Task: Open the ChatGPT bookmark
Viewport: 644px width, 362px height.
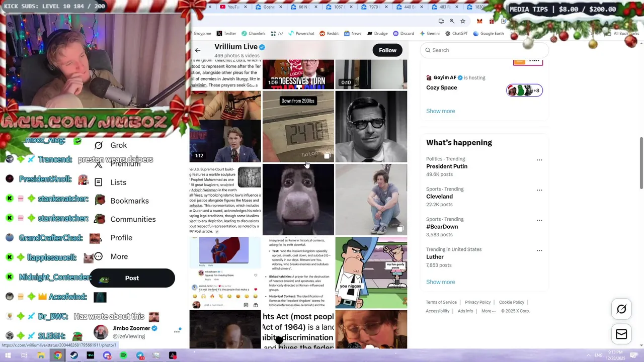Action: [x=456, y=34]
